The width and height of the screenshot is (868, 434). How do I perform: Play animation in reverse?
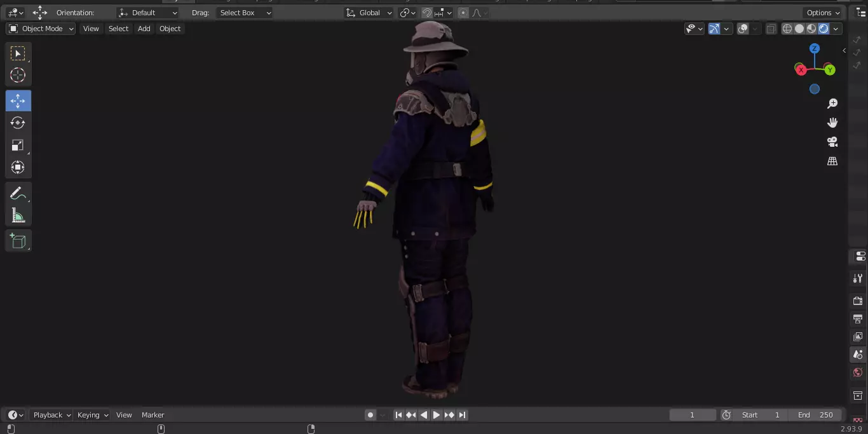424,415
